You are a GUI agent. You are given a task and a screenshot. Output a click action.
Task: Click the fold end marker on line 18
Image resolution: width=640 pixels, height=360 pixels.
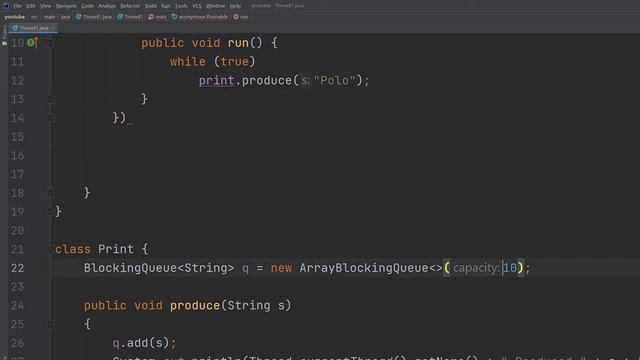pyautogui.click(x=51, y=193)
